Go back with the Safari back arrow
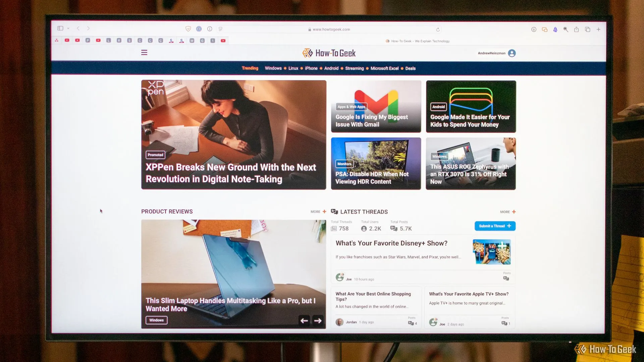644x362 pixels. click(x=78, y=28)
